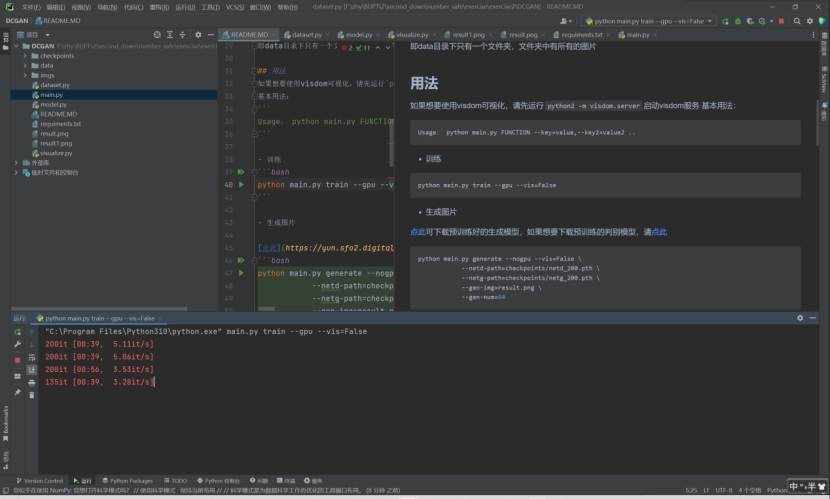
Task: Click the first 点此 link in preview
Action: [x=417, y=232]
